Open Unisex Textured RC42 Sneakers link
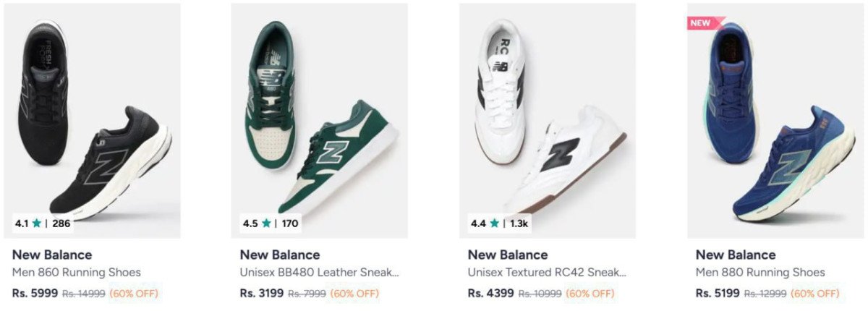The width and height of the screenshot is (868, 311). pos(547,273)
